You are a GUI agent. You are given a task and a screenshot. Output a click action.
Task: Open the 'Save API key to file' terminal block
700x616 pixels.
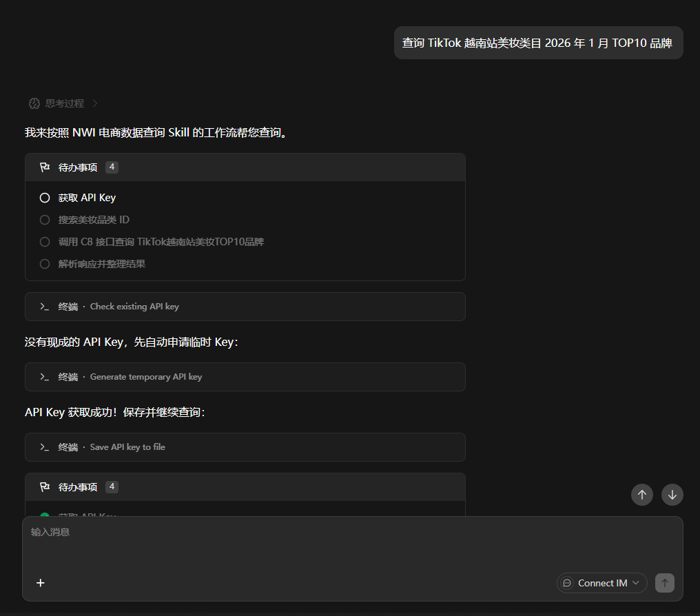tap(245, 446)
